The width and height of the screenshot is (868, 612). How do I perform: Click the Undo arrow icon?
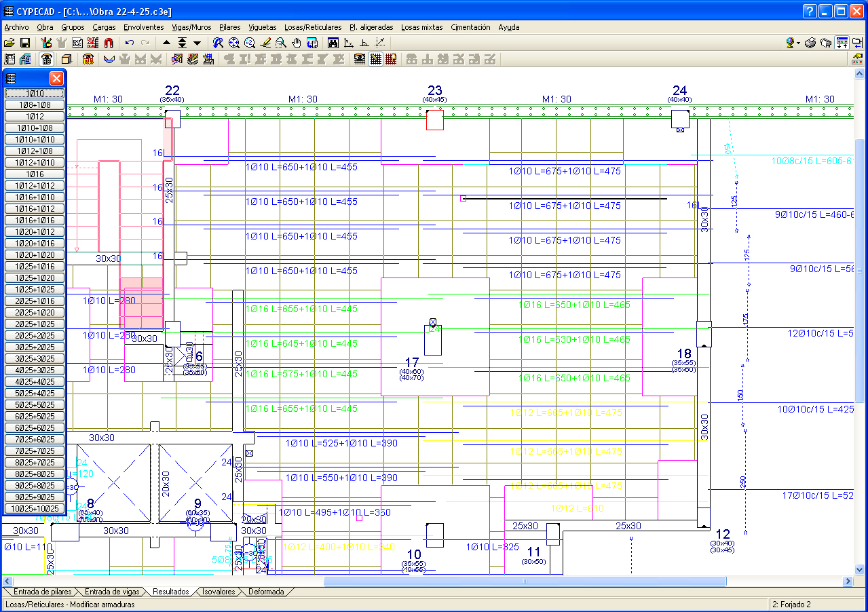point(130,43)
